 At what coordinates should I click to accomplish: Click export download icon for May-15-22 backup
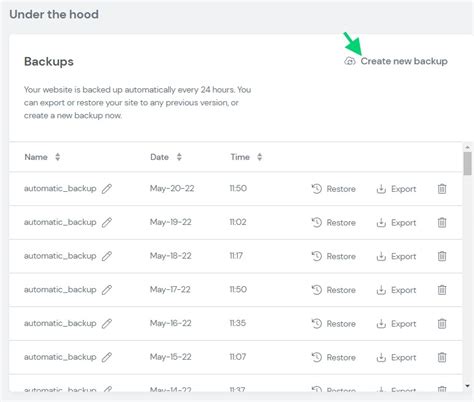[381, 357]
